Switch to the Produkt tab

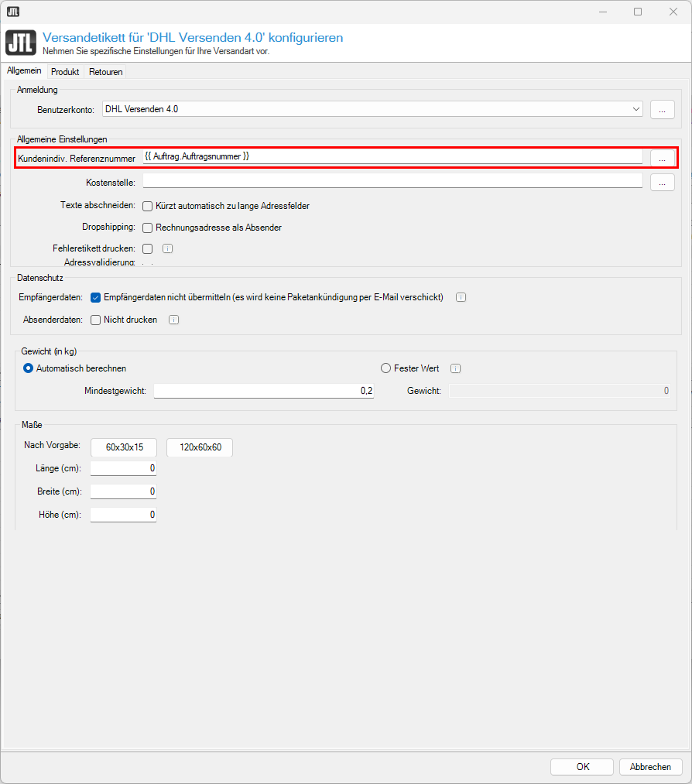pos(65,72)
